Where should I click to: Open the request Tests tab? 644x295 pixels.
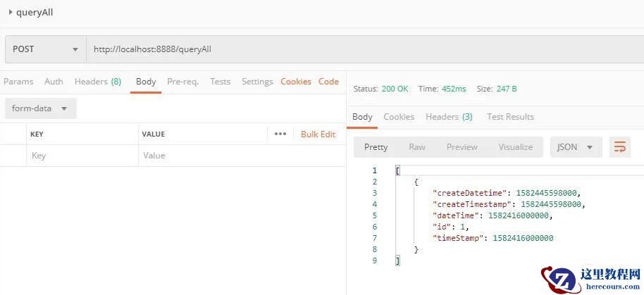tap(220, 82)
